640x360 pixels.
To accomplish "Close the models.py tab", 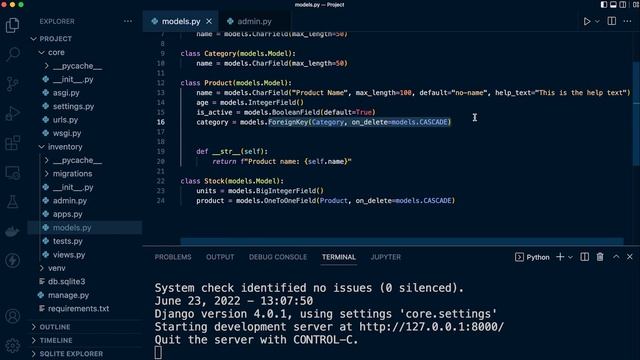I will click(x=209, y=21).
